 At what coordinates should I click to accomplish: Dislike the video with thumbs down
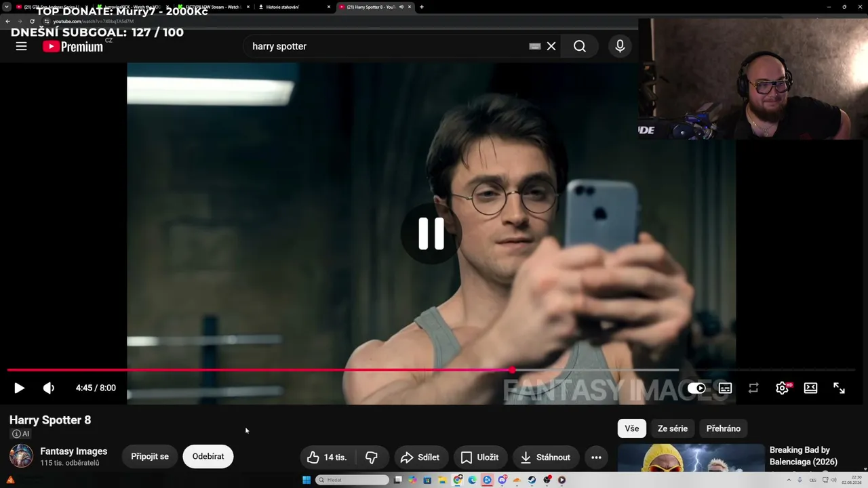(x=372, y=457)
